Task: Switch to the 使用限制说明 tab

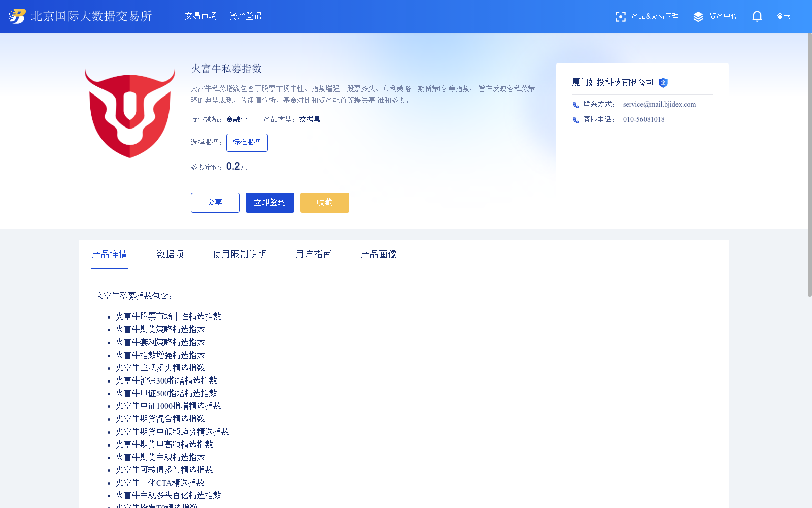Action: (x=240, y=254)
